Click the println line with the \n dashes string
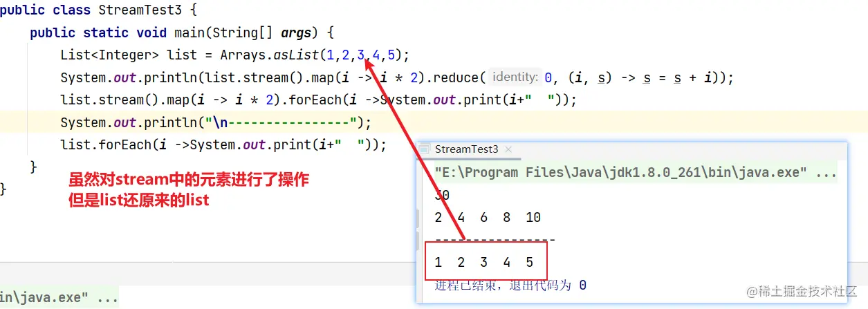Screen dimensions: 868x309 [x=216, y=122]
